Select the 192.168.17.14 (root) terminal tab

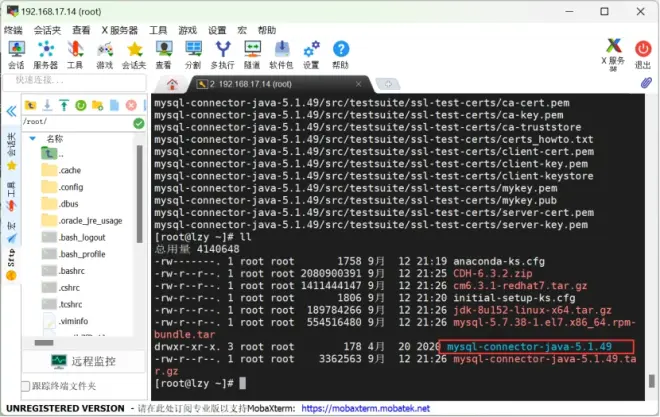click(281, 84)
